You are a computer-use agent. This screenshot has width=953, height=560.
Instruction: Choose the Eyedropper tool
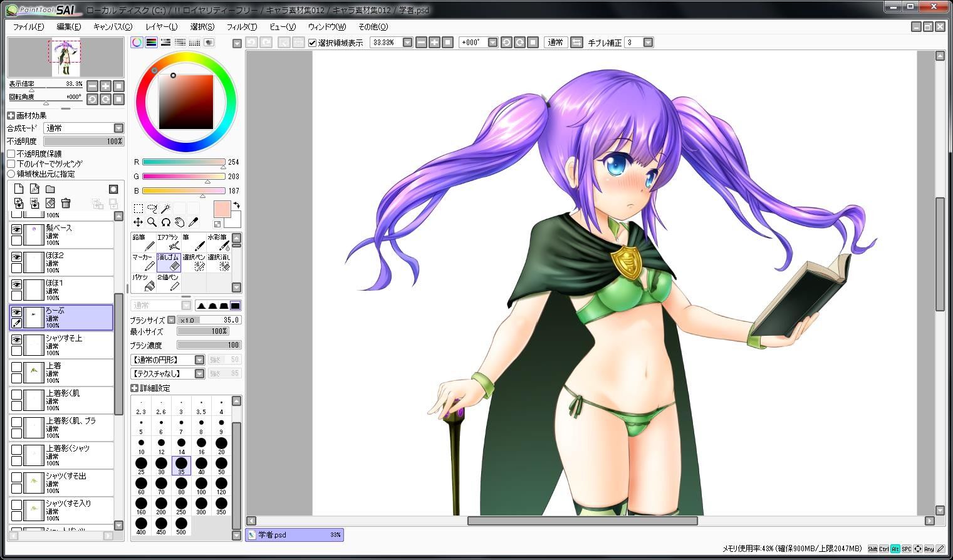click(194, 222)
